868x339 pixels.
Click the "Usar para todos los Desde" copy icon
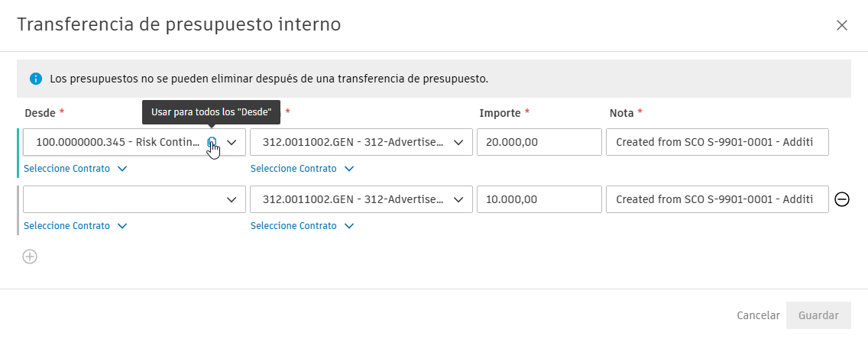pos(212,141)
